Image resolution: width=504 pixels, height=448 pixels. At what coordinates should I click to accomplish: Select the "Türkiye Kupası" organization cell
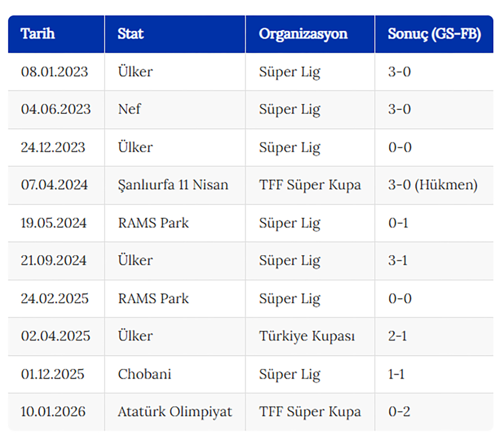coord(307,336)
